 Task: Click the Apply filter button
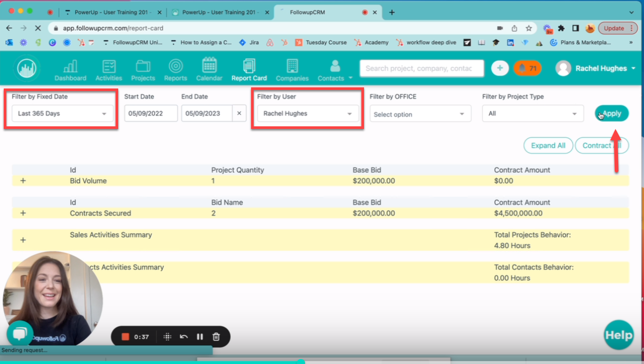[x=611, y=114]
